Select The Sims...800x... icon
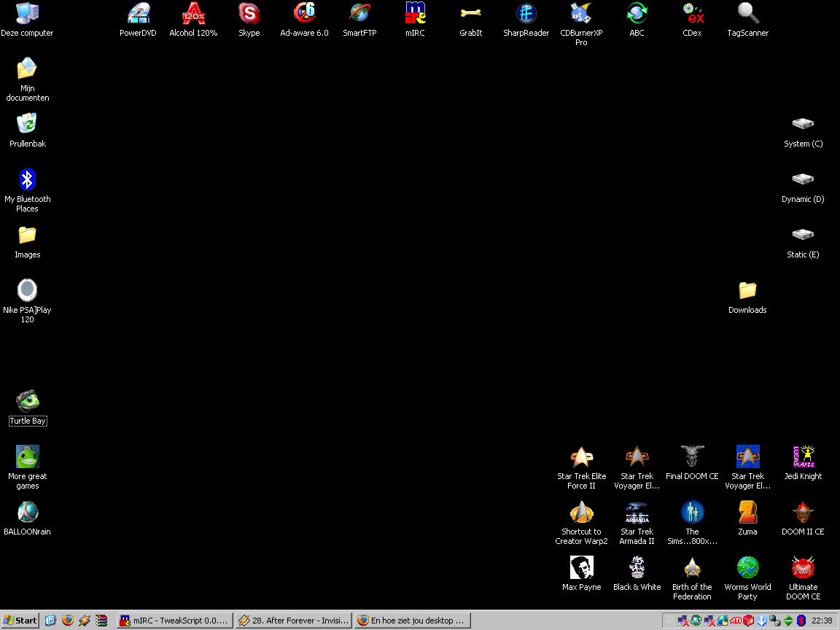840x630 pixels. tap(692, 523)
